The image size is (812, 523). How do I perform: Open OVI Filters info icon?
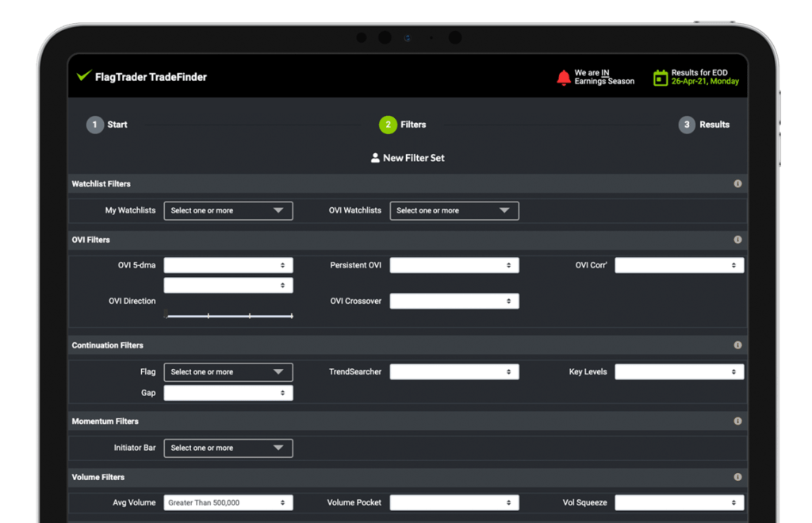[x=737, y=240]
